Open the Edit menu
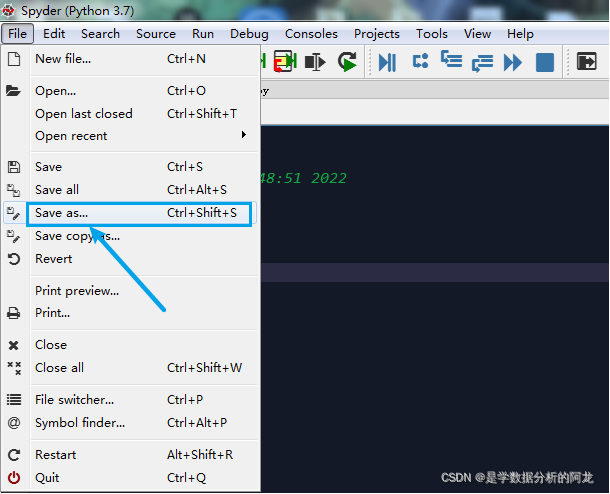 (x=54, y=34)
